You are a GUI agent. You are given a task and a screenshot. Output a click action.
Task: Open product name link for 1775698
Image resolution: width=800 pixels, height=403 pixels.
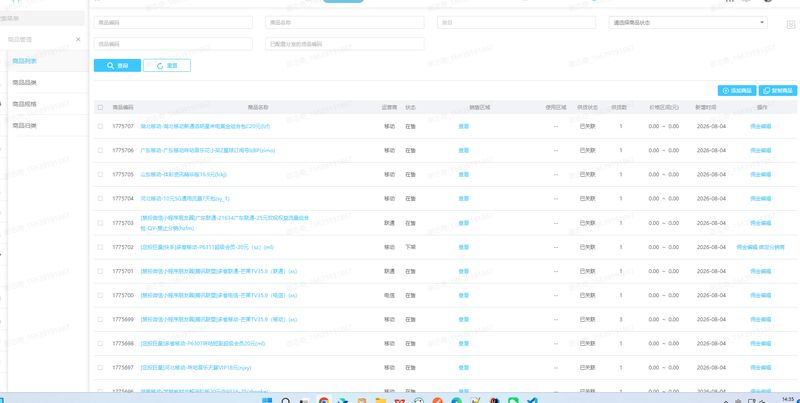pos(203,344)
